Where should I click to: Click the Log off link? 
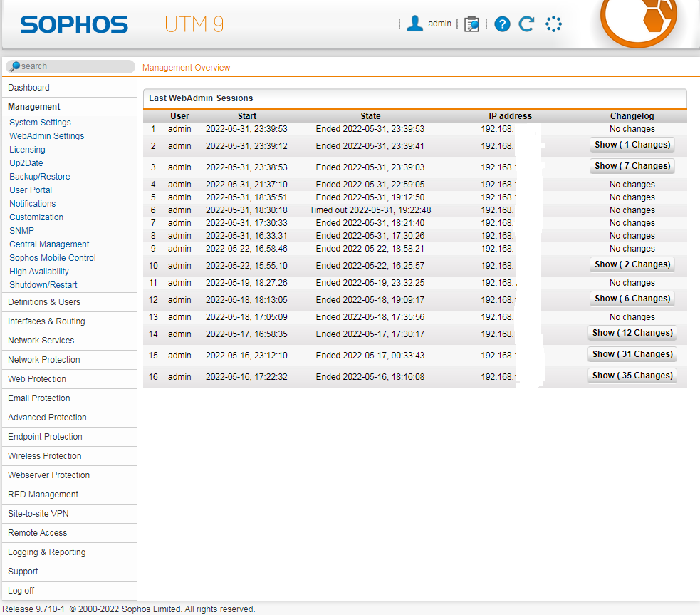tap(21, 591)
